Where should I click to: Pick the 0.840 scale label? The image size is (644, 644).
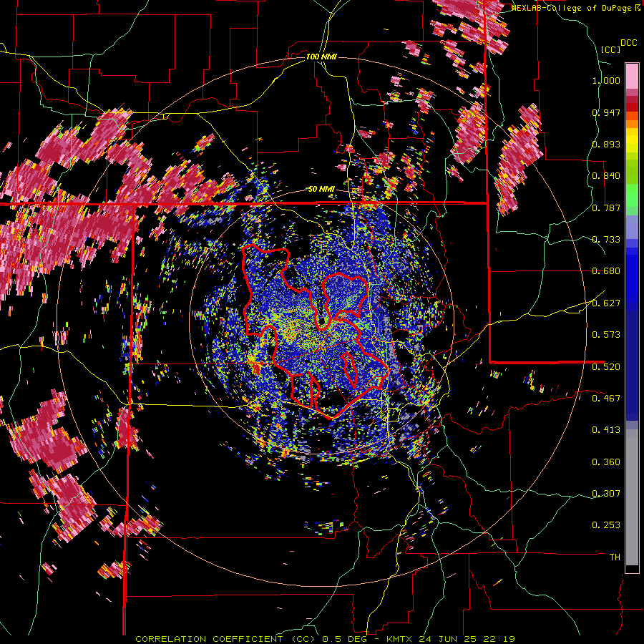[x=606, y=176]
